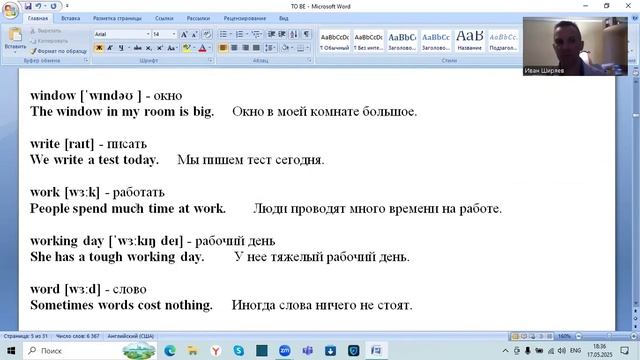The width and height of the screenshot is (640, 360).
Task: Click the Windows search box Поиск
Action: [x=90, y=350]
